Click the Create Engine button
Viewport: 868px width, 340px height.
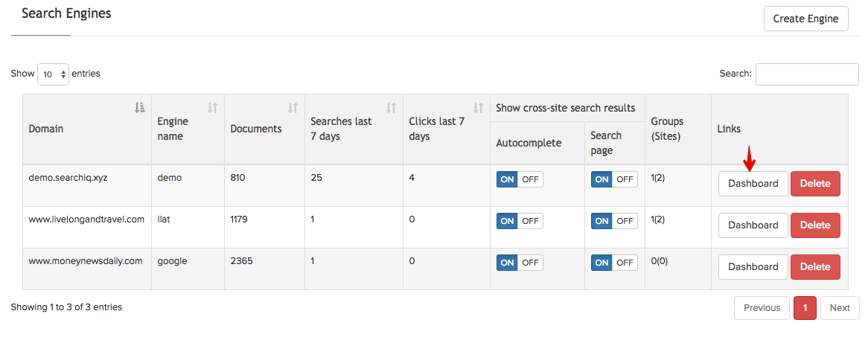(x=806, y=19)
